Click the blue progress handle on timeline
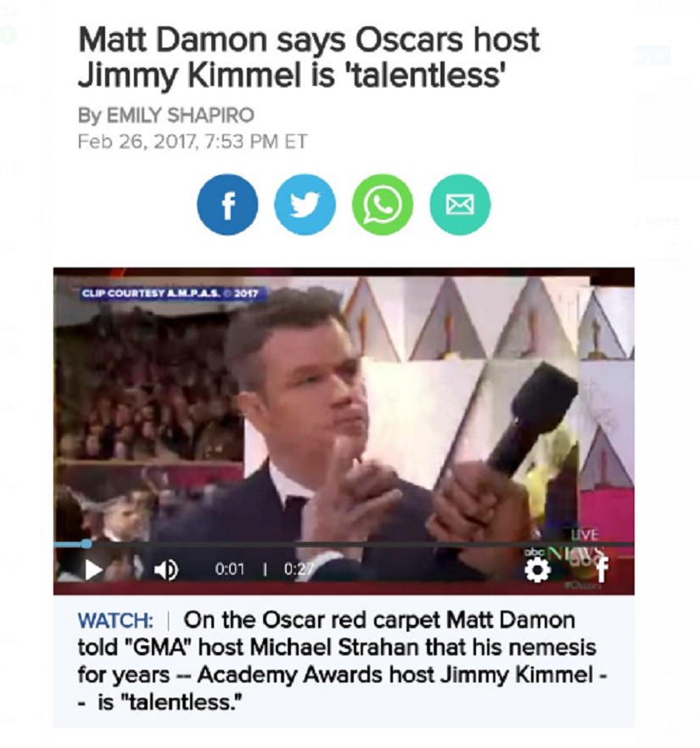Image resolution: width=700 pixels, height=748 pixels. pos(87,544)
